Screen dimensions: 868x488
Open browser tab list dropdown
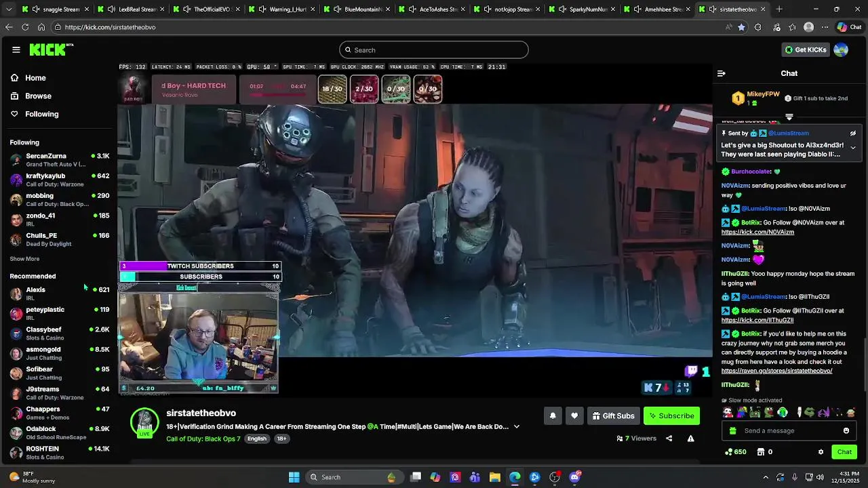(9, 9)
